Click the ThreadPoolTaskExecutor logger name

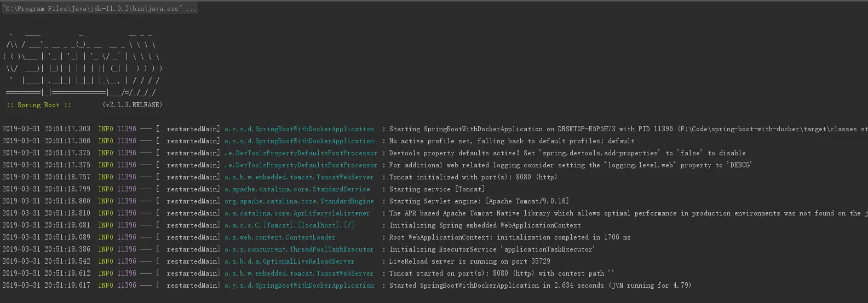tap(299, 249)
